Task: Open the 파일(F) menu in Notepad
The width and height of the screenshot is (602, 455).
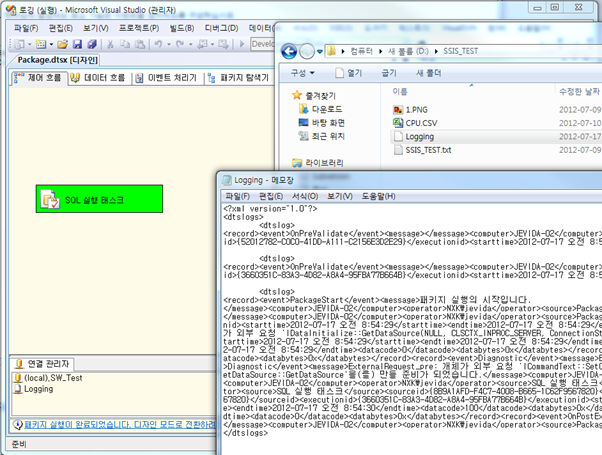Action: [237, 196]
